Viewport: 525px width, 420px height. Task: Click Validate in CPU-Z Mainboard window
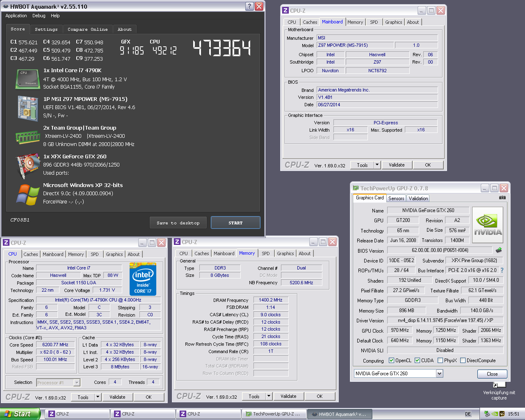pos(397,165)
